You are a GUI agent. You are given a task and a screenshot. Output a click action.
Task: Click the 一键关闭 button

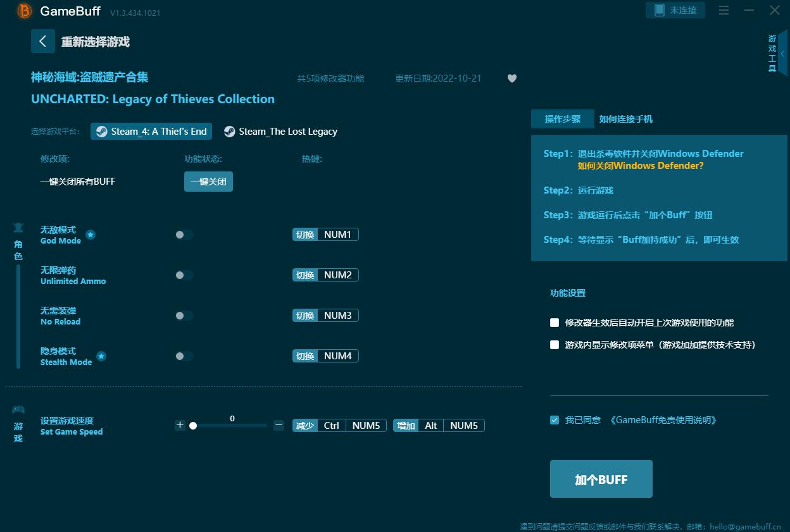[208, 182]
